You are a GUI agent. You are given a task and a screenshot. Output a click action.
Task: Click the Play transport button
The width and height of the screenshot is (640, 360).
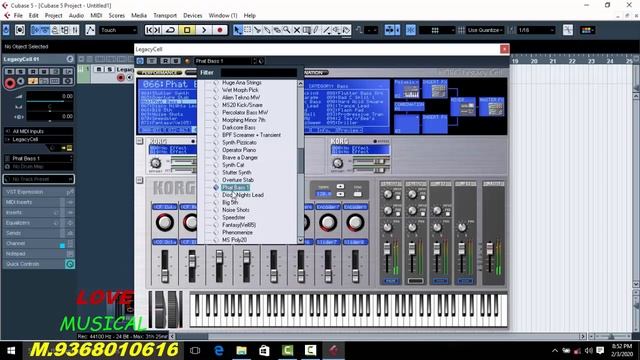tap(204, 30)
